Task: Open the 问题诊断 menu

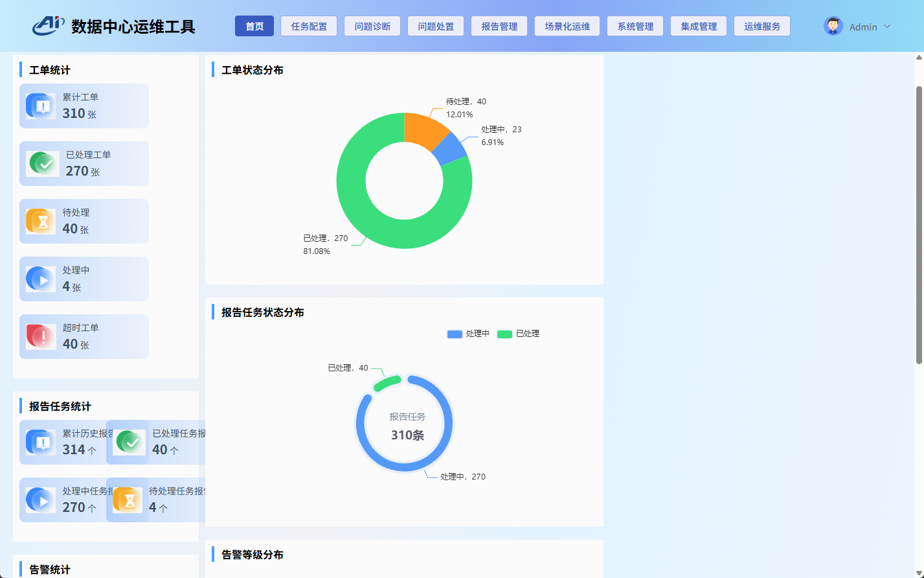Action: [372, 26]
